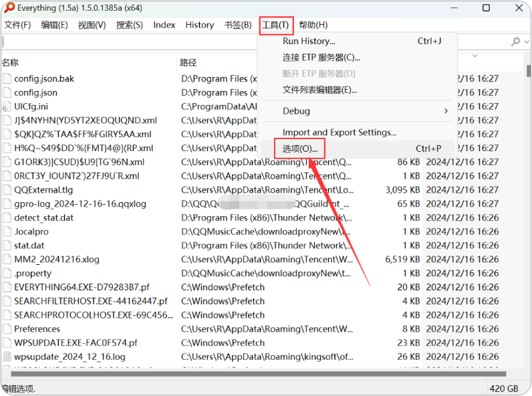Click file icon of Preferences

tap(7, 329)
